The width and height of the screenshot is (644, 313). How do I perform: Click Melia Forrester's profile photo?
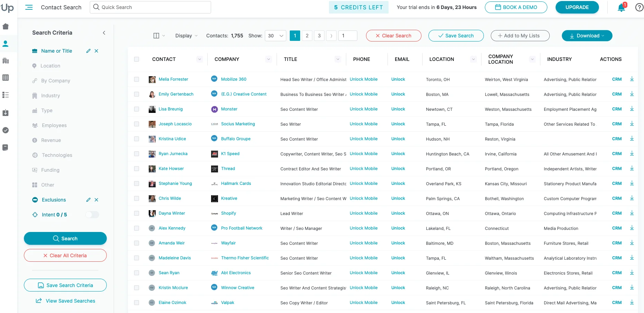pyautogui.click(x=152, y=80)
